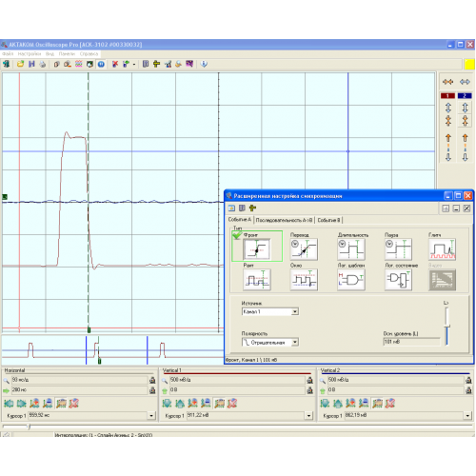Image resolution: width=476 pixels, height=476 pixels.
Task: Adjust the trigger level vertical slider
Action: pos(447,327)
